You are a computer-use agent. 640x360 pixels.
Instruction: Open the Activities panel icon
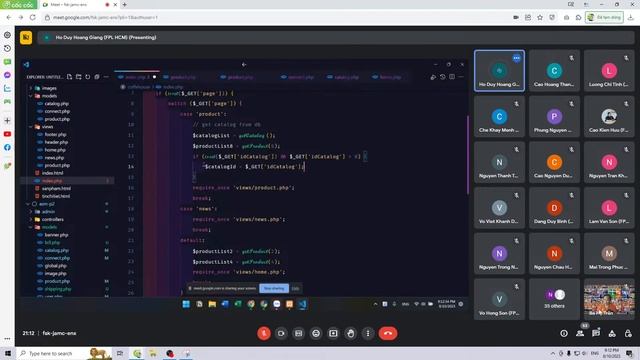(x=612, y=333)
